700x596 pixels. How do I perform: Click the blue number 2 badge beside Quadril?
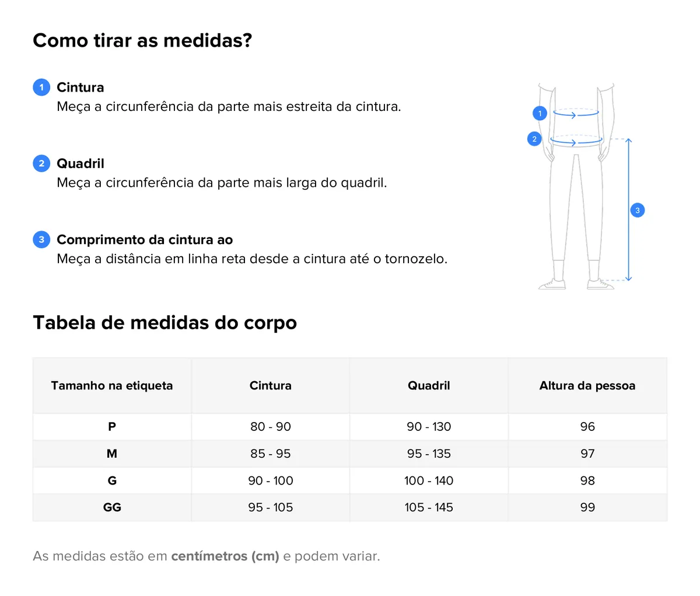pyautogui.click(x=41, y=163)
